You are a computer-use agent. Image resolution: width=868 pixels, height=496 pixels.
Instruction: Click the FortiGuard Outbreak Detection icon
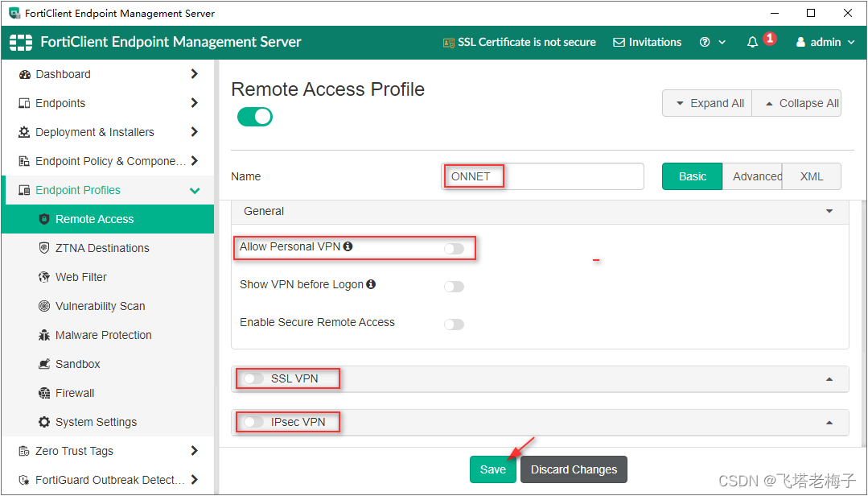[24, 480]
